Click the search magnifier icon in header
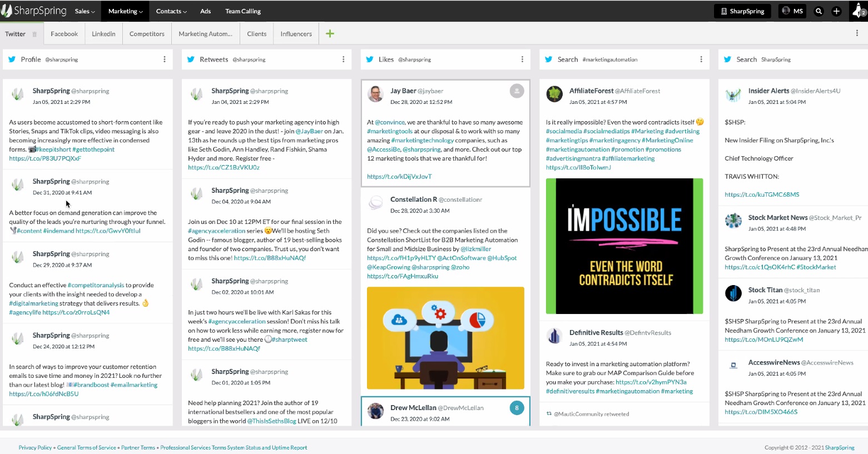Viewport: 868px width, 454px height. (819, 11)
